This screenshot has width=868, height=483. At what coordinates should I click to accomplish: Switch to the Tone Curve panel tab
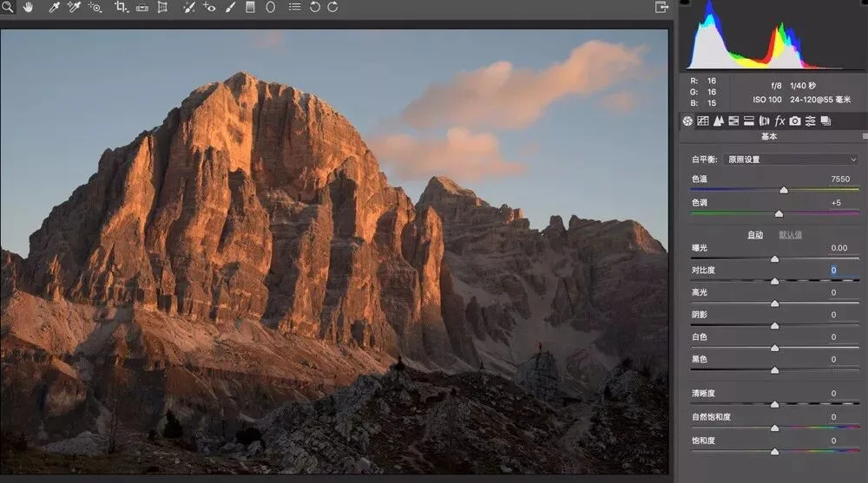[x=703, y=121]
